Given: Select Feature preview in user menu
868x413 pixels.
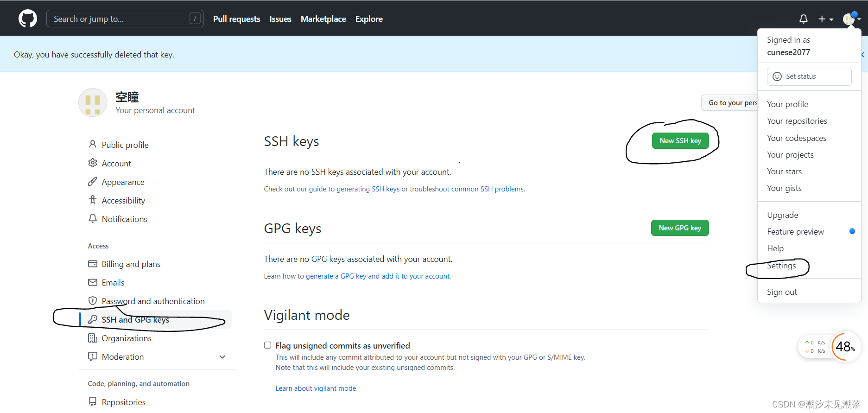Looking at the screenshot, I should click(795, 232).
